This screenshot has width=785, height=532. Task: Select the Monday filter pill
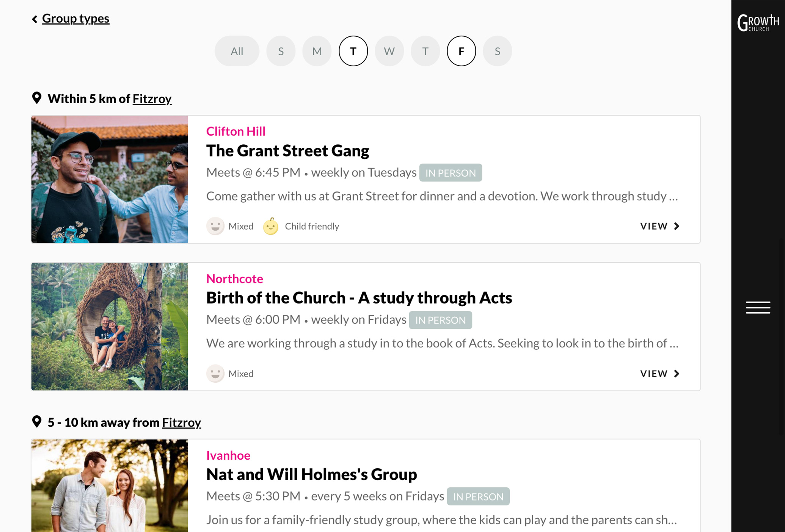point(317,51)
